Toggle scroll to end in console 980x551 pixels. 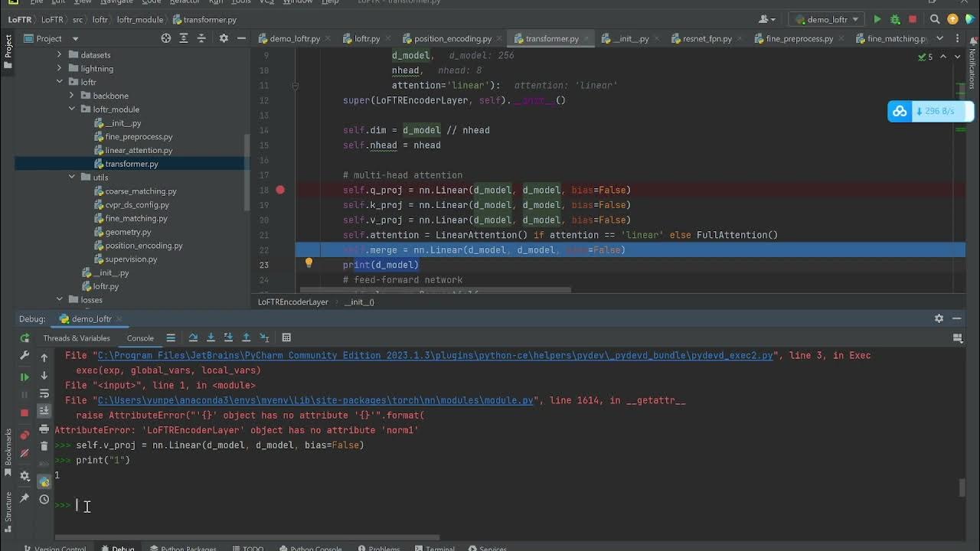[44, 411]
